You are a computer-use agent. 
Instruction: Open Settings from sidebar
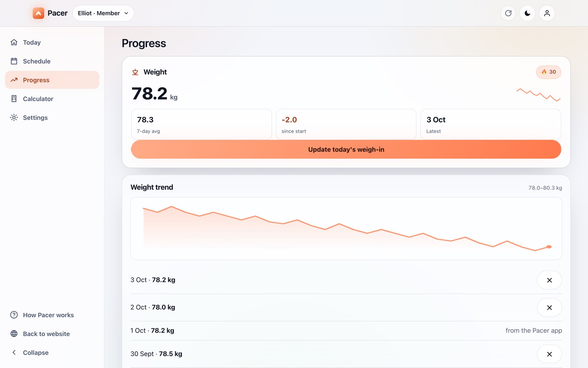(52, 118)
